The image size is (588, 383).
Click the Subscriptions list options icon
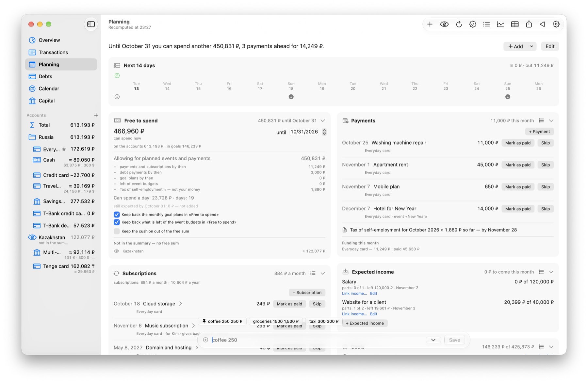click(313, 273)
